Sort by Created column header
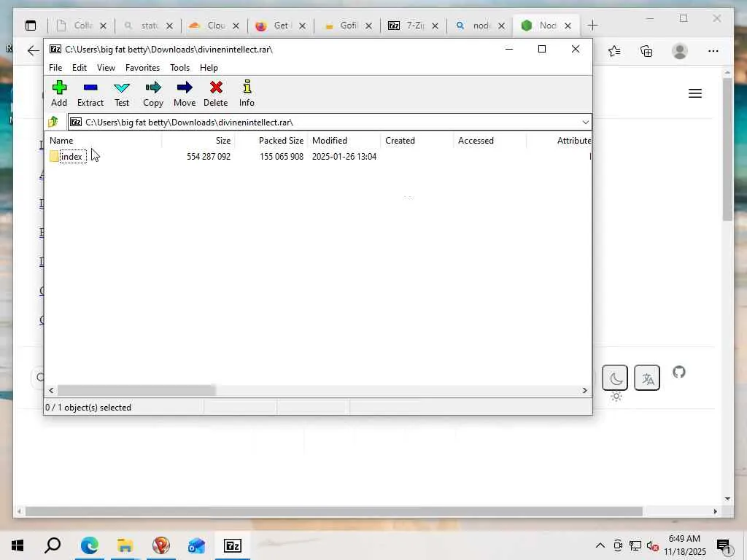The height and width of the screenshot is (560, 747). [417, 141]
